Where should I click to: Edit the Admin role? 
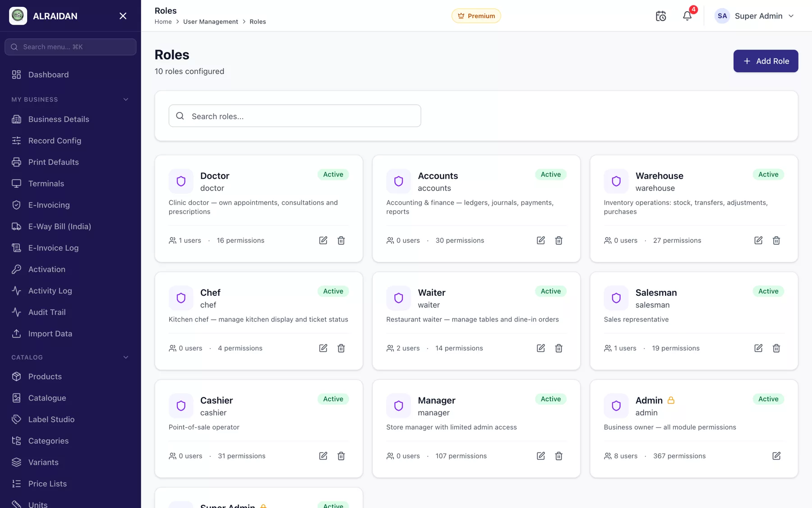[x=776, y=456]
